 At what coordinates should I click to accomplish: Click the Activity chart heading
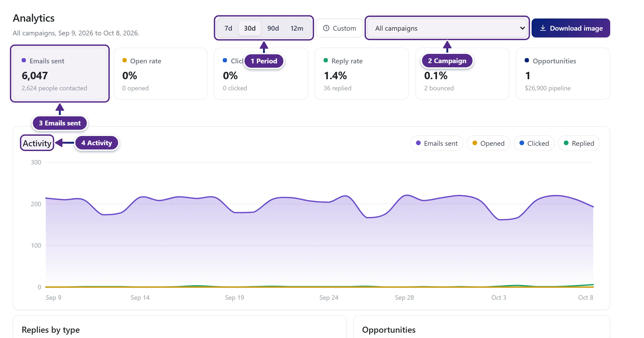(x=37, y=143)
